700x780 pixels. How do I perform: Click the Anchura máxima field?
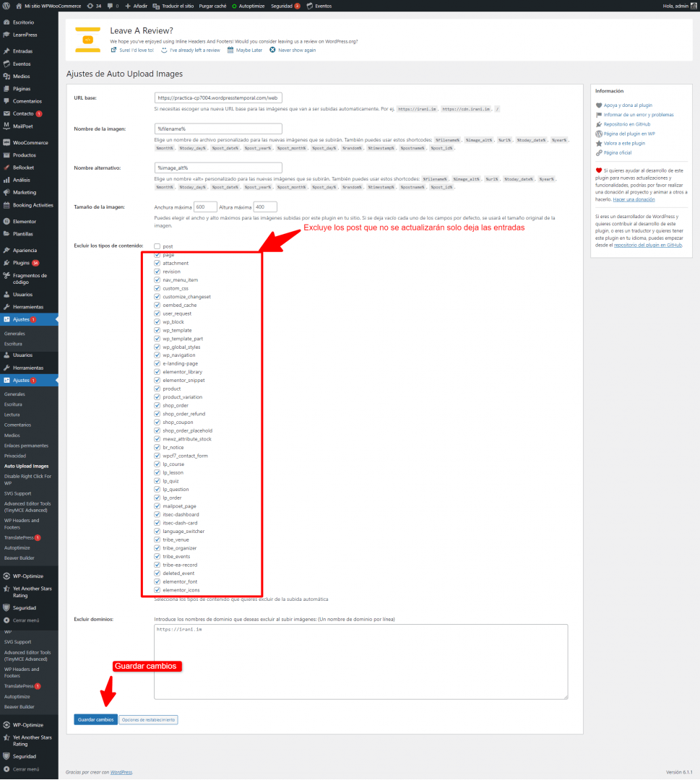coord(205,207)
